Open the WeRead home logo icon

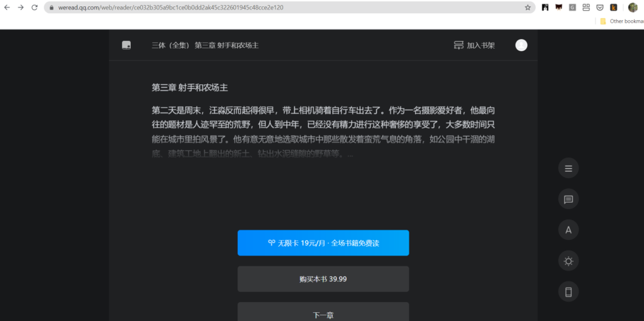[x=126, y=45]
